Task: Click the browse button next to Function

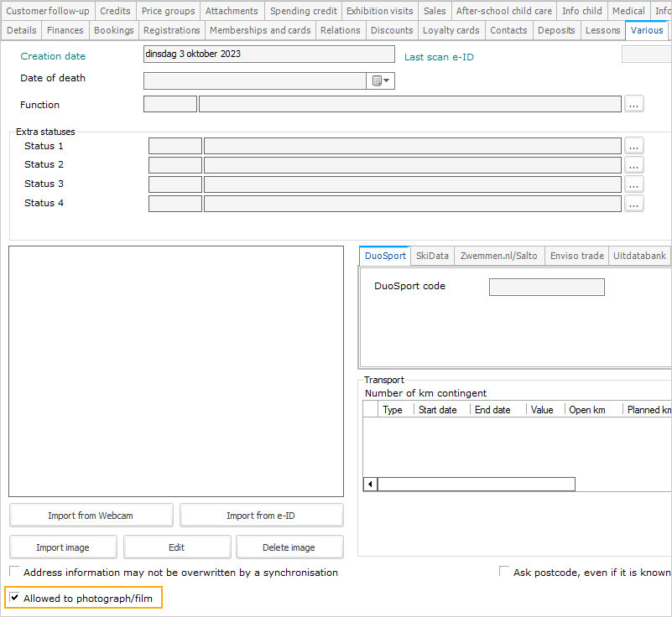Action: 634,104
